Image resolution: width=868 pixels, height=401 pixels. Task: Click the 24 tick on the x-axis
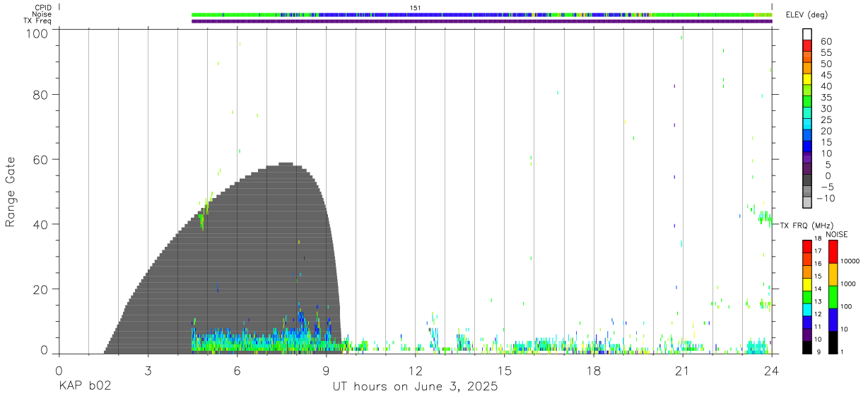click(771, 371)
